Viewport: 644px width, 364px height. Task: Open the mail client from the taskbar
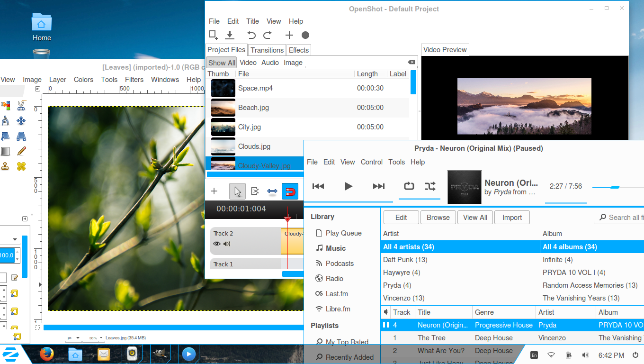(103, 354)
